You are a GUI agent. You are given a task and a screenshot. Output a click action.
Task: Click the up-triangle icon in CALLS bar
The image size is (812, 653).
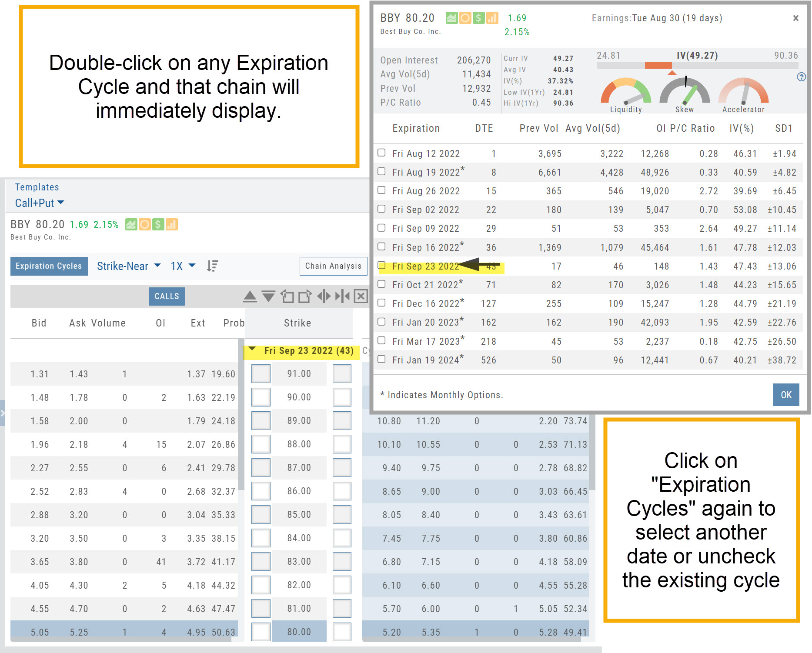250,297
